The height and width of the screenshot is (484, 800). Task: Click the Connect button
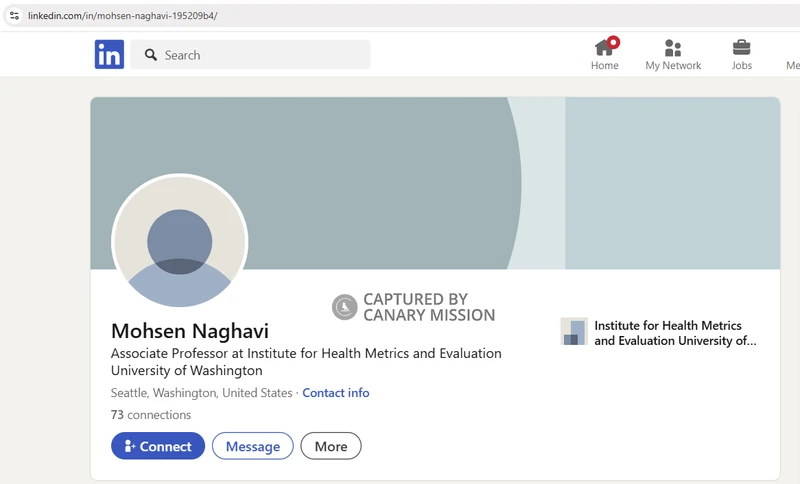(158, 446)
